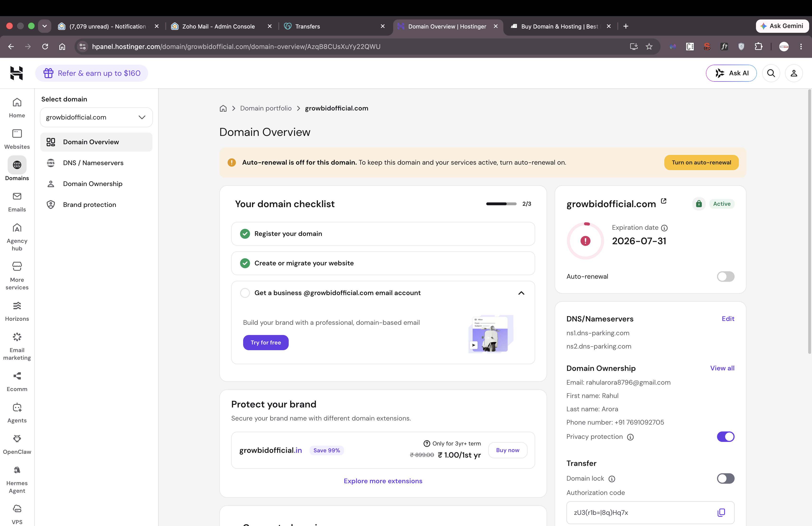Click the Register your domain checkmark

click(245, 234)
